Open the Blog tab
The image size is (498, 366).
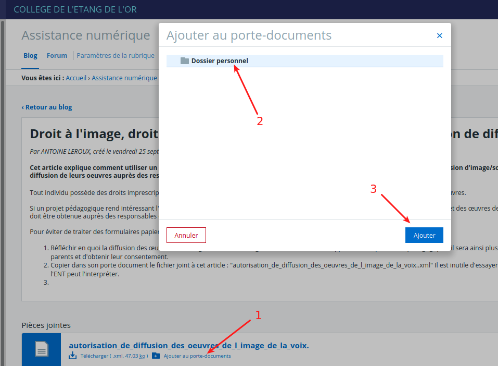click(x=30, y=56)
